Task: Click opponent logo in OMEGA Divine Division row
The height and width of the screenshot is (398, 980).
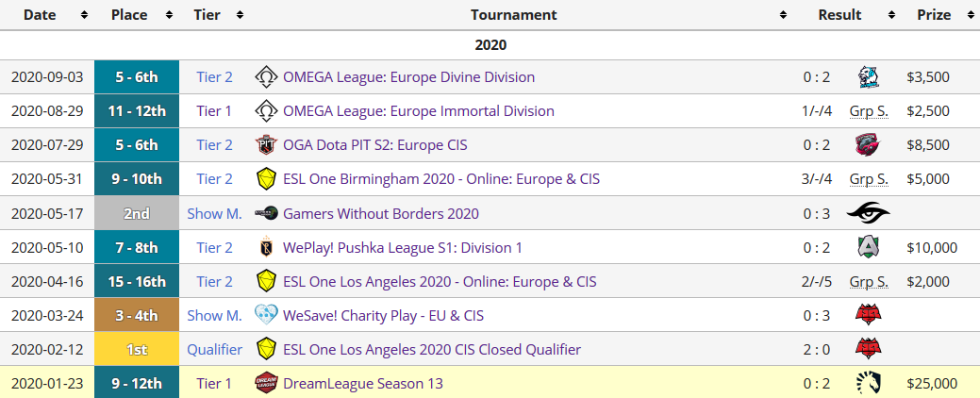Action: click(868, 77)
